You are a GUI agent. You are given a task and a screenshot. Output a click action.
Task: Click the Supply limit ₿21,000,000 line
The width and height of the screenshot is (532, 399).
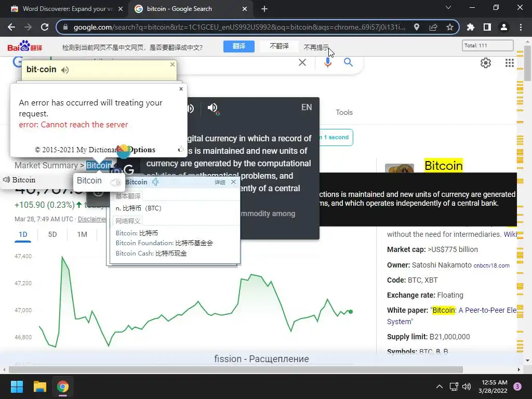[x=428, y=337]
